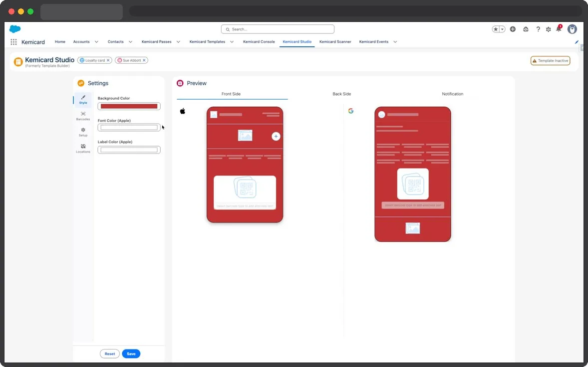Viewport: 588px width, 367px height.
Task: Click the Apple card logo placeholder
Action: [x=214, y=115]
